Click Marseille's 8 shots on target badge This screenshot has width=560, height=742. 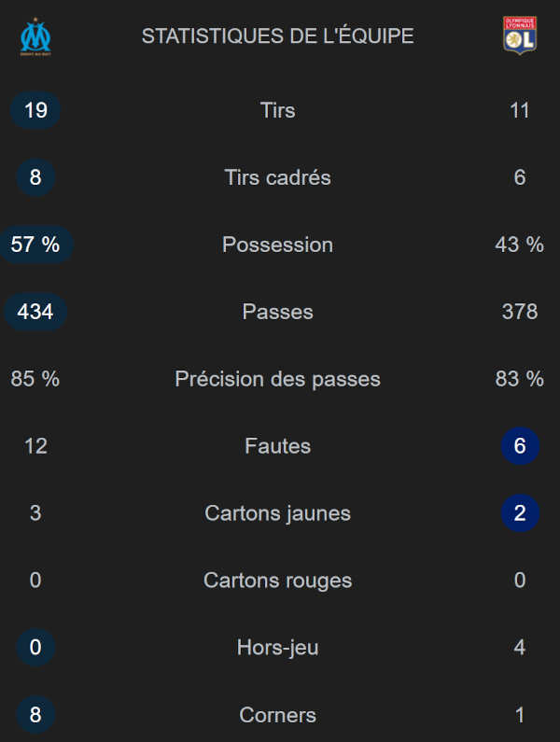click(x=35, y=177)
